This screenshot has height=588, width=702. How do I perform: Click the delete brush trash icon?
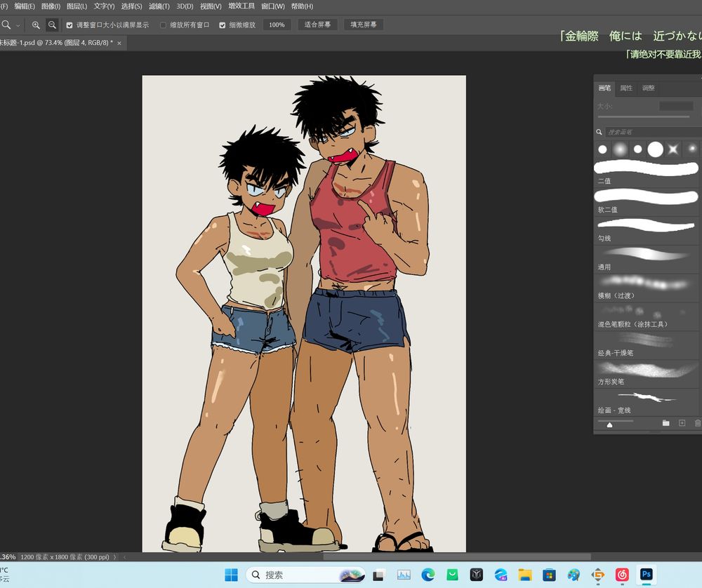pyautogui.click(x=697, y=423)
